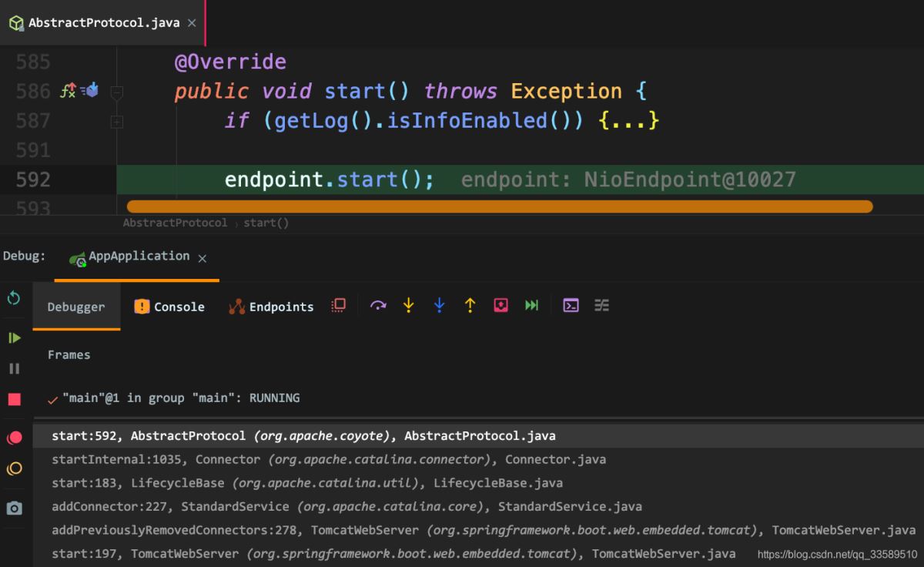Click the orange horizontal scrollbar in the editor
The height and width of the screenshot is (567, 924).
coord(500,206)
